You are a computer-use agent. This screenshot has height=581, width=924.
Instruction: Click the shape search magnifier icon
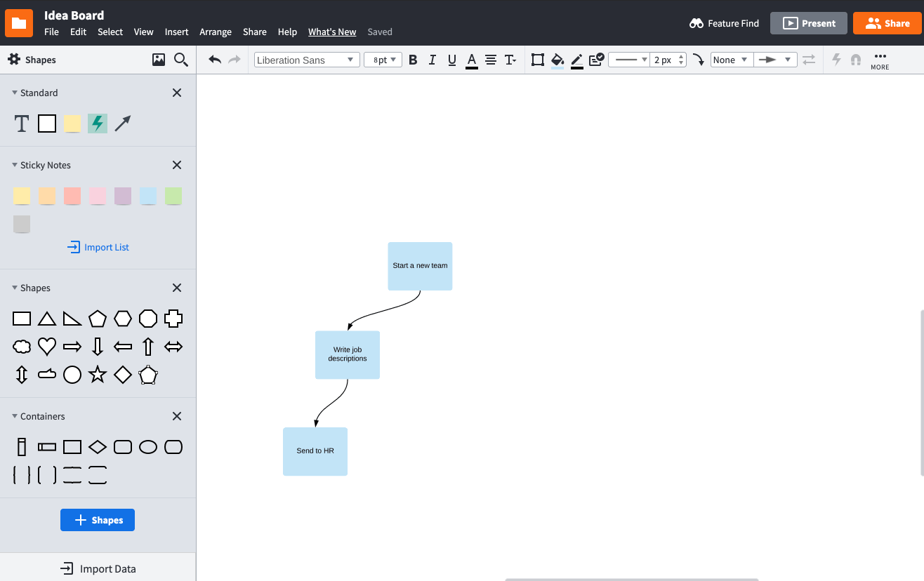[x=181, y=60]
